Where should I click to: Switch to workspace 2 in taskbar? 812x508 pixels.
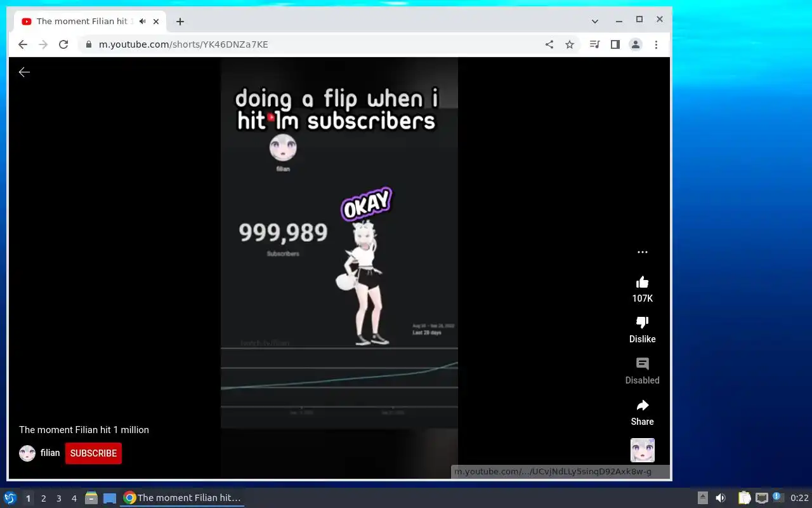click(43, 498)
